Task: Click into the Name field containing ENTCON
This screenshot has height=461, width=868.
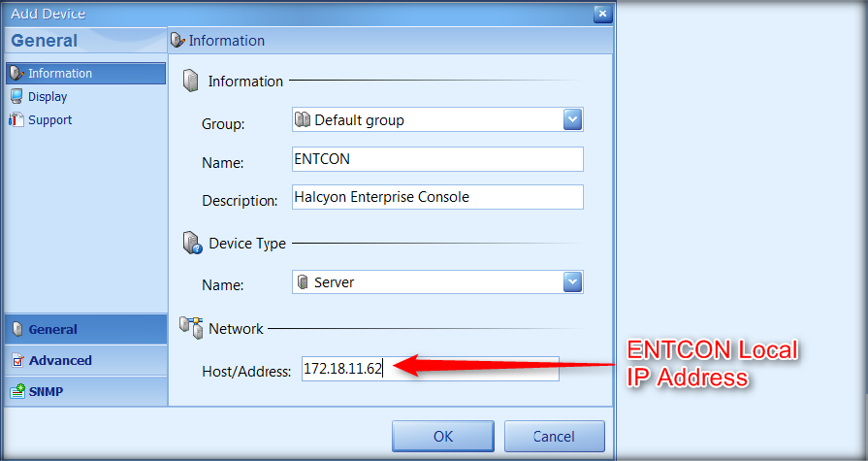Action: point(436,159)
